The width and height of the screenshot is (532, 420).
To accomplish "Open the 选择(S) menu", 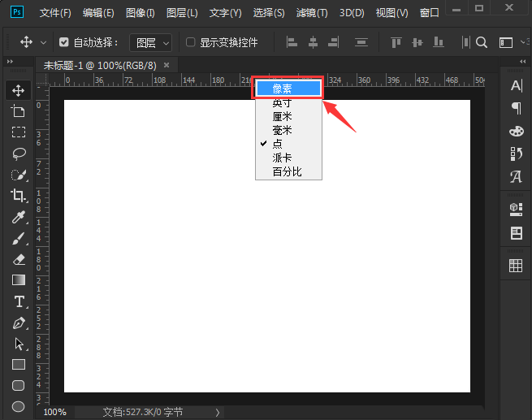I will (269, 13).
